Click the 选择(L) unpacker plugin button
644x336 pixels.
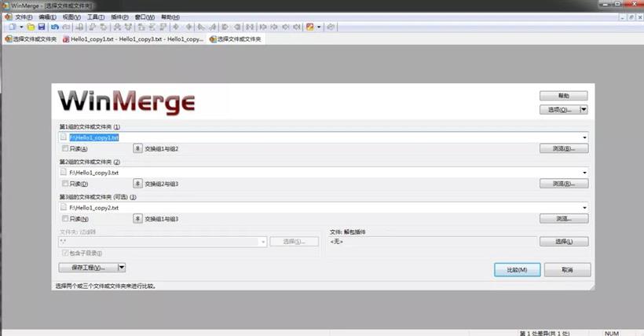tap(564, 242)
